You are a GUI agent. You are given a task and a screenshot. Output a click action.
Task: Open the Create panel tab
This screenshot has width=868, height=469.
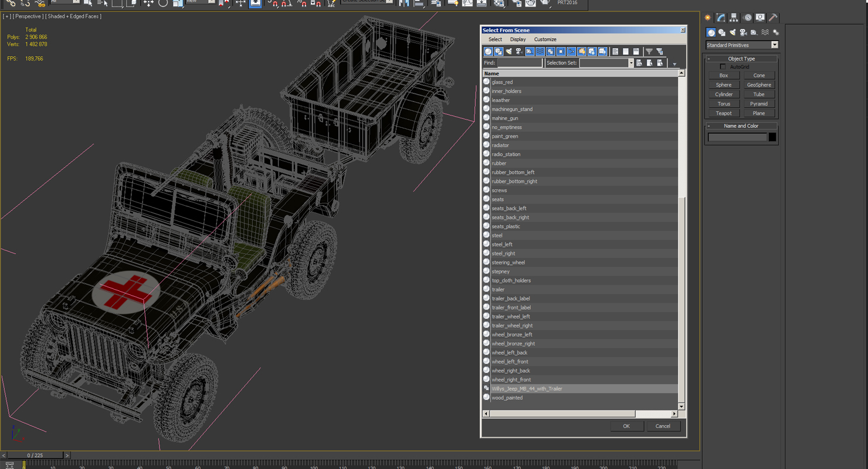pyautogui.click(x=708, y=18)
